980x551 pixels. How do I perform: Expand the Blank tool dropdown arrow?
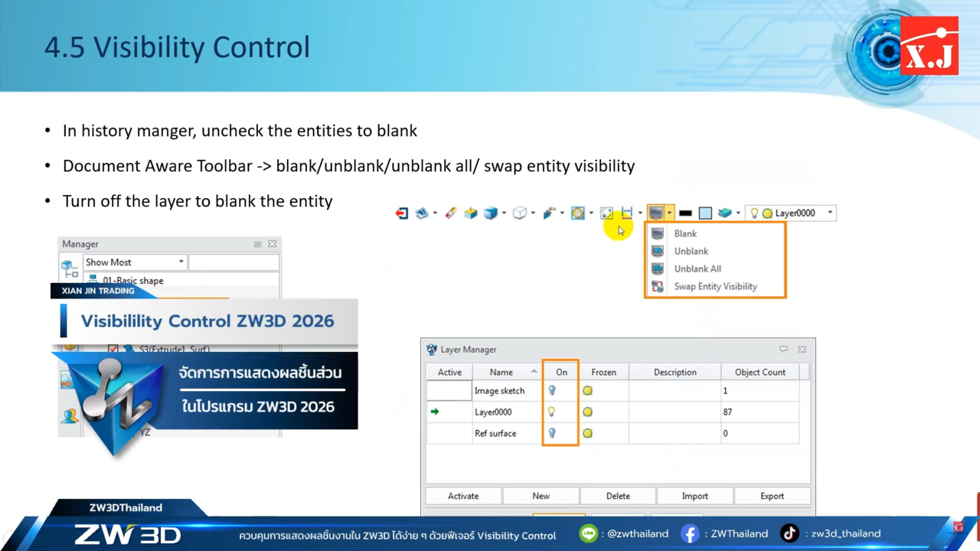click(669, 213)
